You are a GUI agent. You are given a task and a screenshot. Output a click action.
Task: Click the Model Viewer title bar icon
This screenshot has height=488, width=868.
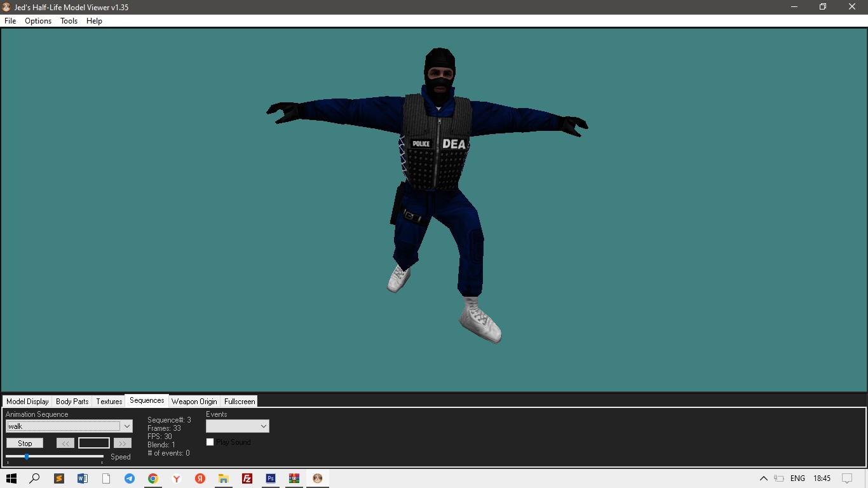tap(6, 7)
